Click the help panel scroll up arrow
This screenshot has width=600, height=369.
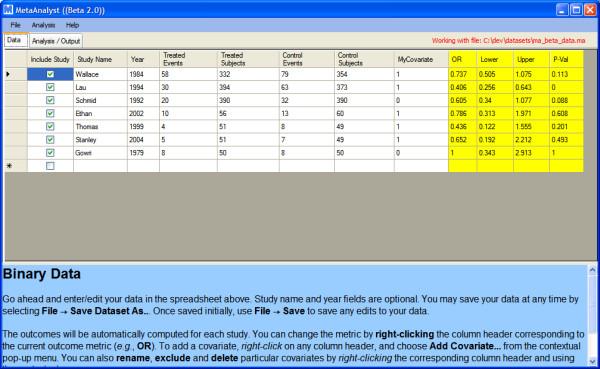coord(592,270)
